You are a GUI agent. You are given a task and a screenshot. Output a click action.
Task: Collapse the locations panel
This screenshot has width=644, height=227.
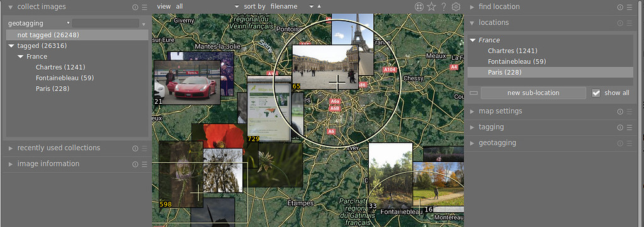472,23
